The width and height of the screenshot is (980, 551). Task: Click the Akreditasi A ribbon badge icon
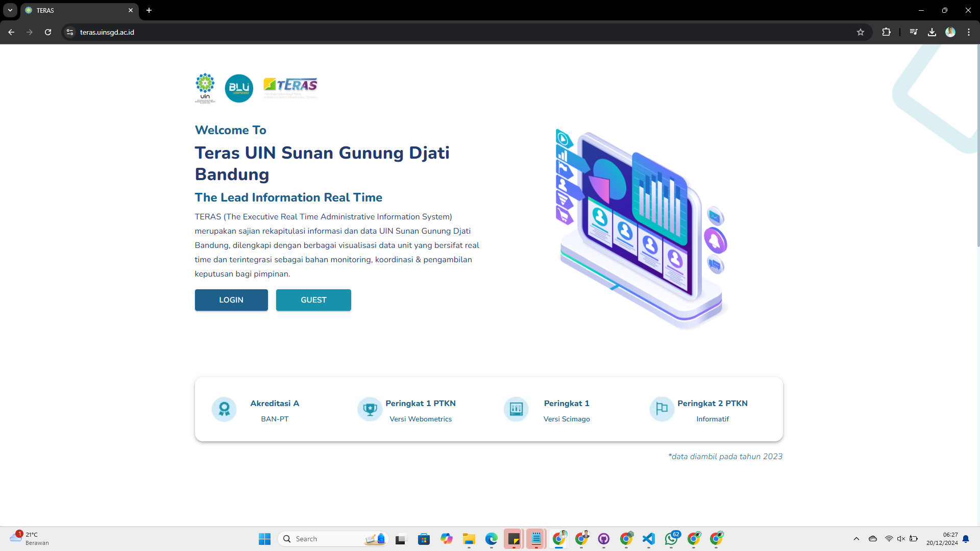tap(224, 409)
